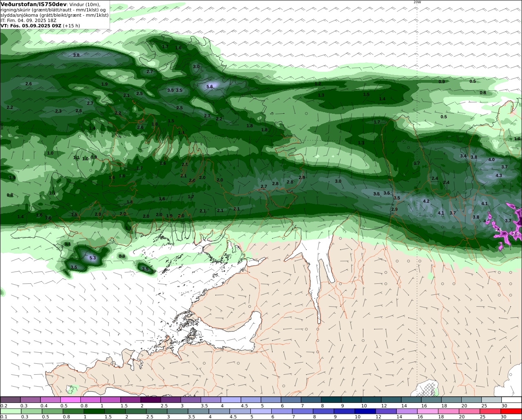Select the '1.2' value on the map
The image size is (522, 420).
coord(318,84)
